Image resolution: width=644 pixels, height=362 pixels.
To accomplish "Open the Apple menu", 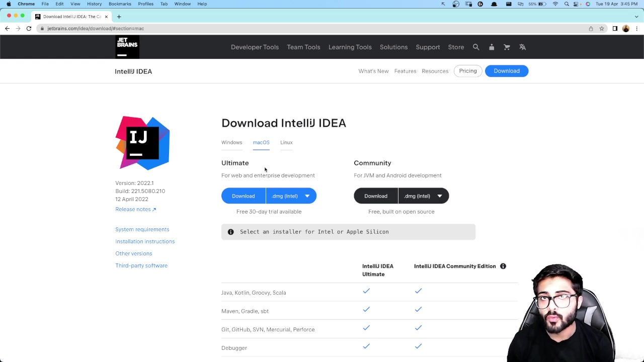I will click(x=9, y=4).
